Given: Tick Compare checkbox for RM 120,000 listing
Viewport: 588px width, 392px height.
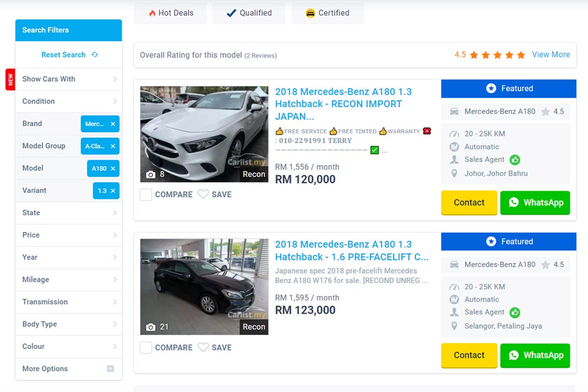Looking at the screenshot, I should (x=146, y=195).
